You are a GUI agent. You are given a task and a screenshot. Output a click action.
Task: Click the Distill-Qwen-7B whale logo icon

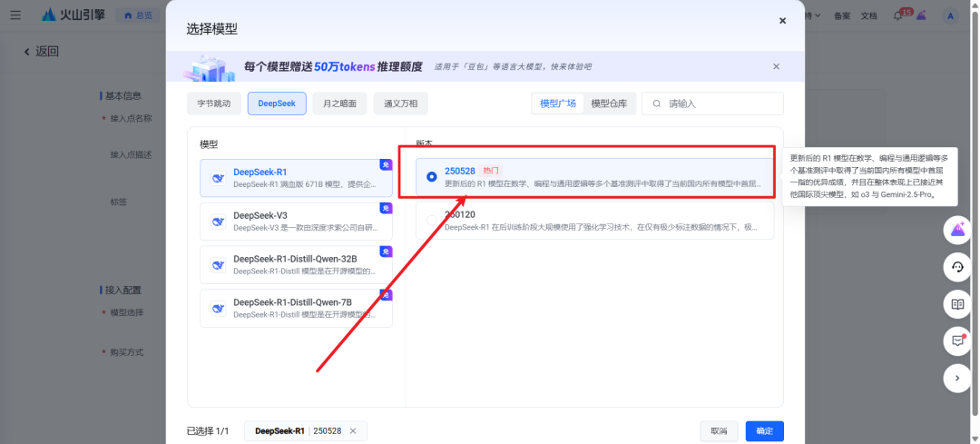218,309
